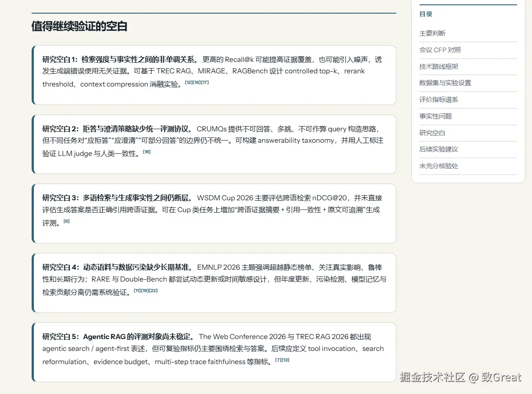Open 未充分核验处 in the contents list

point(439,166)
